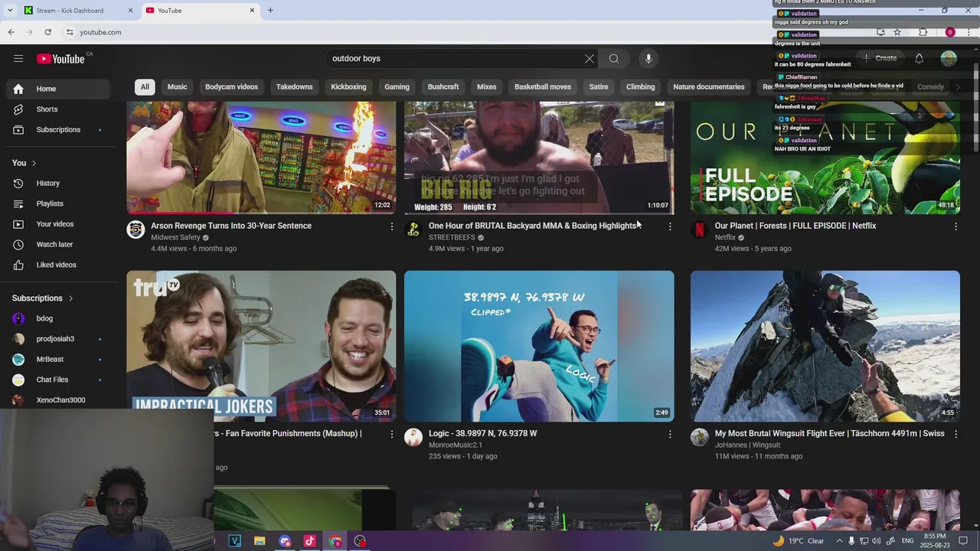Select the Climbing filter chip
980x551 pixels.
pyautogui.click(x=641, y=86)
